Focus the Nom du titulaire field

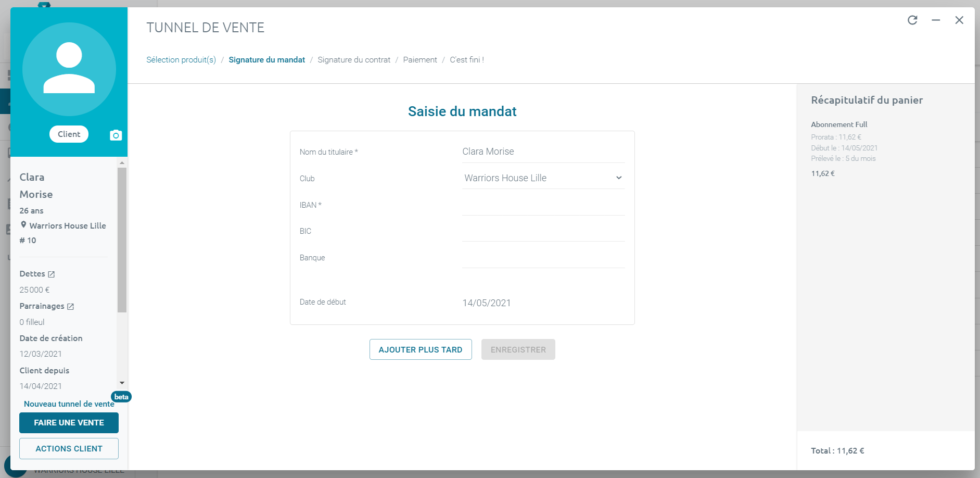543,152
